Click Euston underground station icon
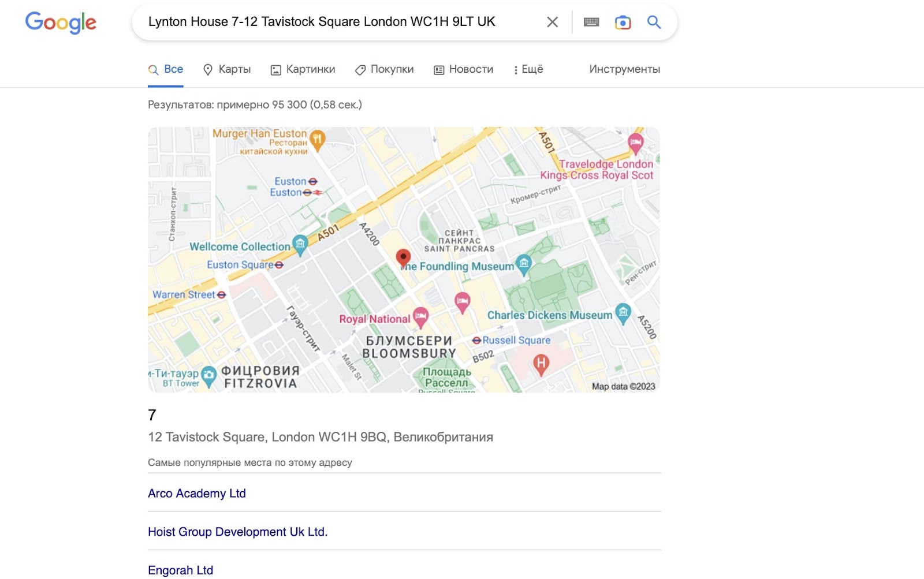Screen dimensions: 924x579 coord(312,182)
